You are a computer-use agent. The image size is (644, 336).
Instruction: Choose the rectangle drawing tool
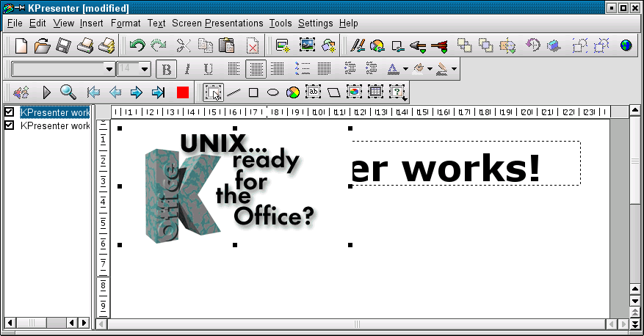[253, 92]
